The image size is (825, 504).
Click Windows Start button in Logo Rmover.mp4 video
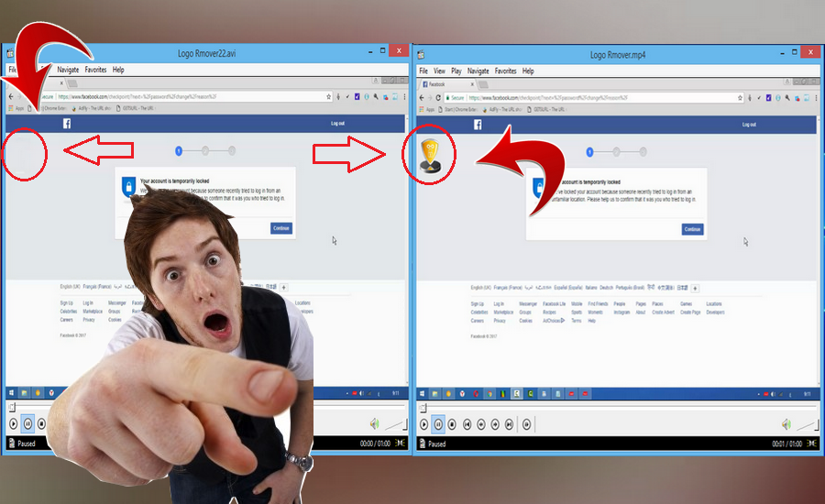[x=422, y=393]
